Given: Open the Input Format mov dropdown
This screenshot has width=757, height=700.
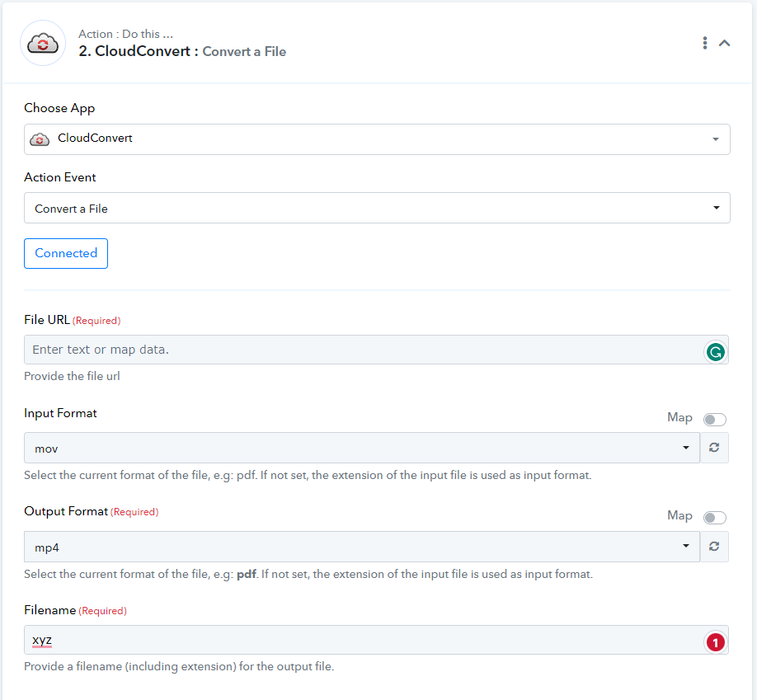Looking at the screenshot, I should pos(362,448).
